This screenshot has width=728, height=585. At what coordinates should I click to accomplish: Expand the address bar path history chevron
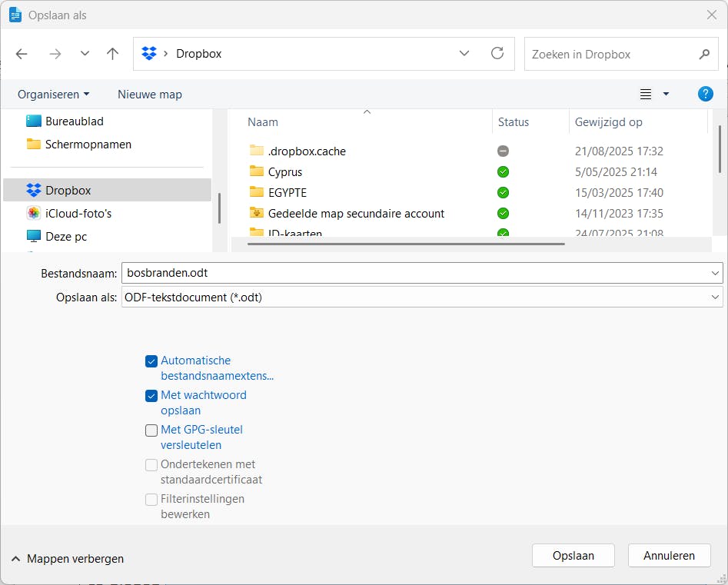click(464, 54)
